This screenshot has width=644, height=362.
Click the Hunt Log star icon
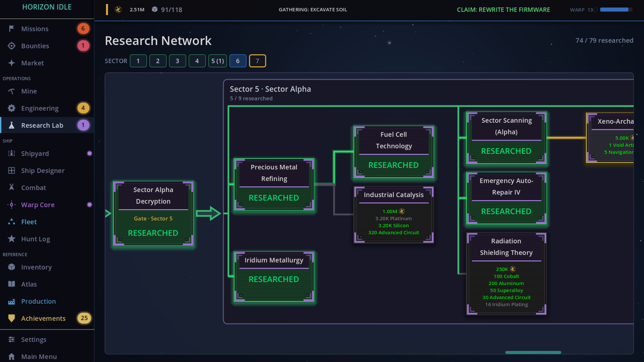point(11,239)
